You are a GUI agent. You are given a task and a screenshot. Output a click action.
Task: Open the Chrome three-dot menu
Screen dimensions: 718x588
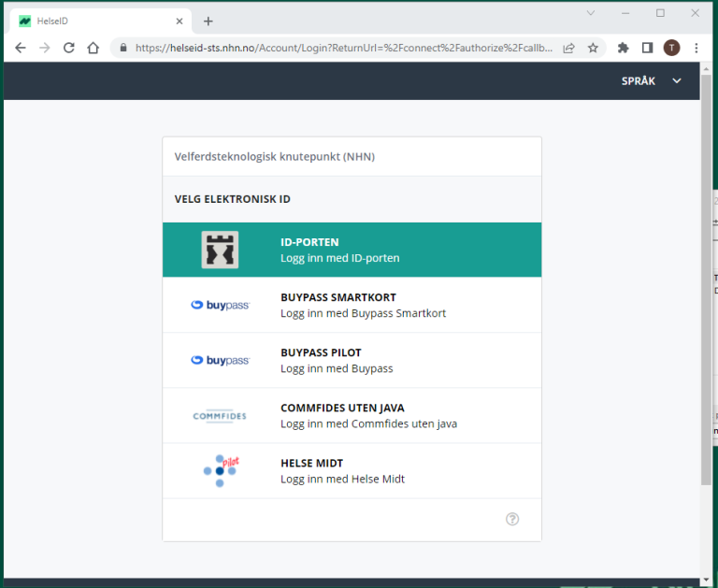[696, 48]
